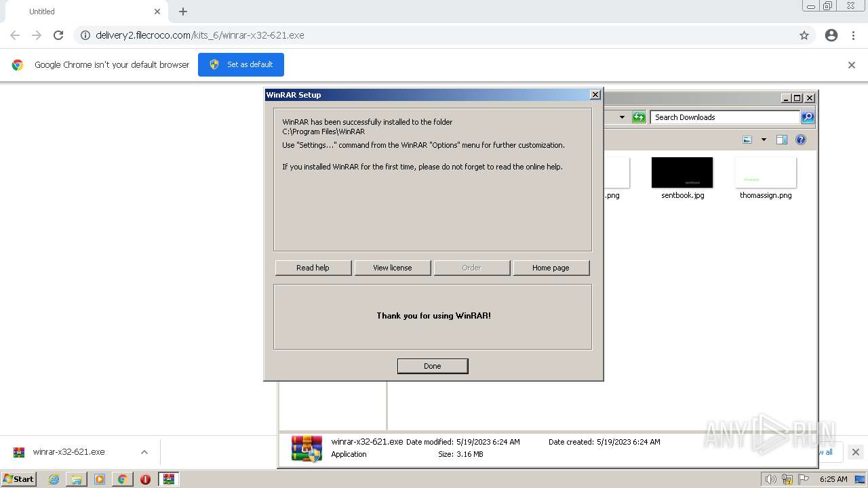
Task: Close Chrome's download shelf
Action: (856, 452)
